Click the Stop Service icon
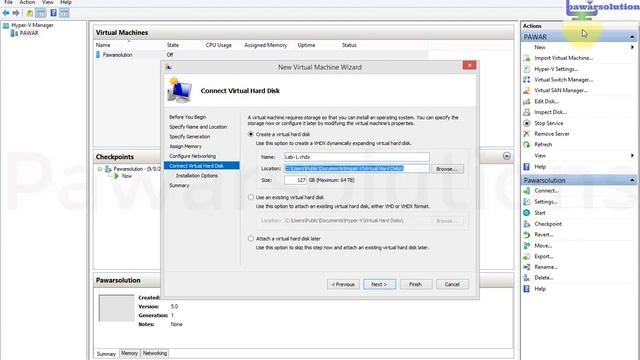 (527, 123)
